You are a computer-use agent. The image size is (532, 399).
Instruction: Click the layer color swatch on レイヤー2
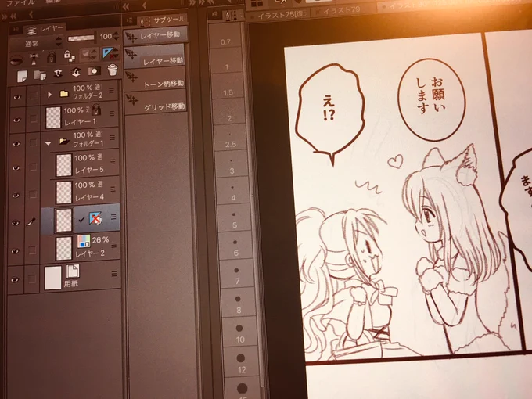[84, 241]
